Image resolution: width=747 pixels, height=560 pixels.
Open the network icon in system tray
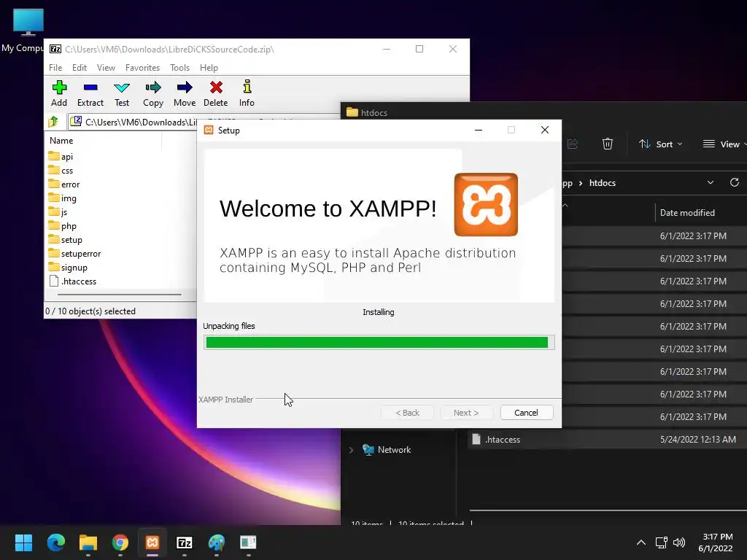pos(661,542)
